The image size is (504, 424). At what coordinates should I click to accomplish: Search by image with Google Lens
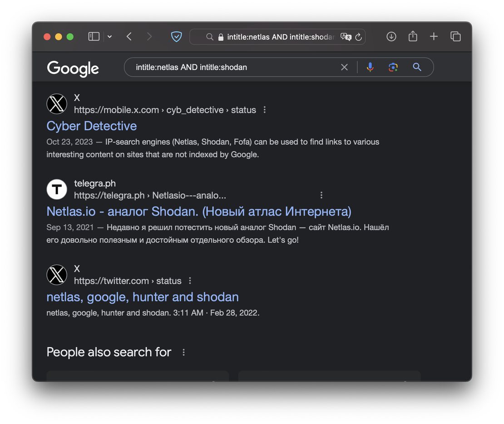pos(393,67)
